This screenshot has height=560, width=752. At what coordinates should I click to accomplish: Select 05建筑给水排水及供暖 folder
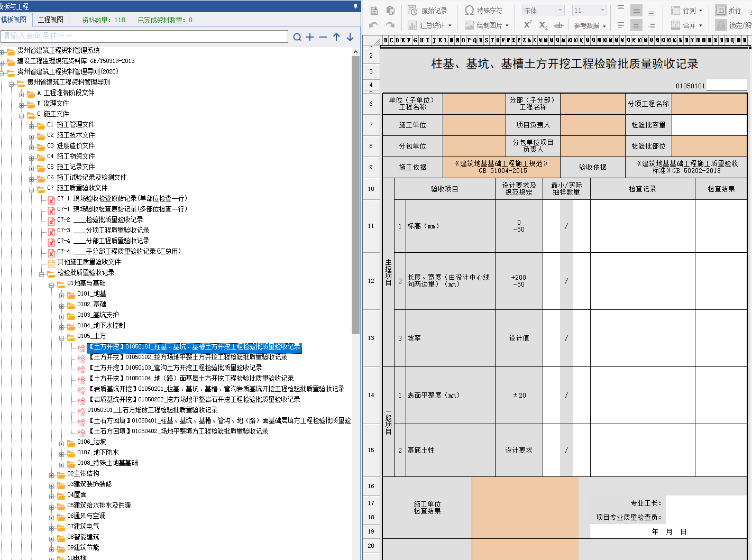pos(99,505)
